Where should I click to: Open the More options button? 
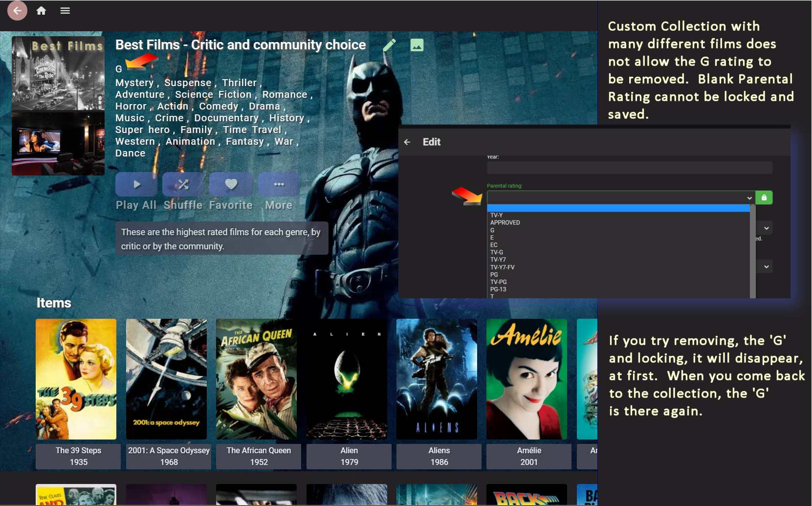pos(279,184)
